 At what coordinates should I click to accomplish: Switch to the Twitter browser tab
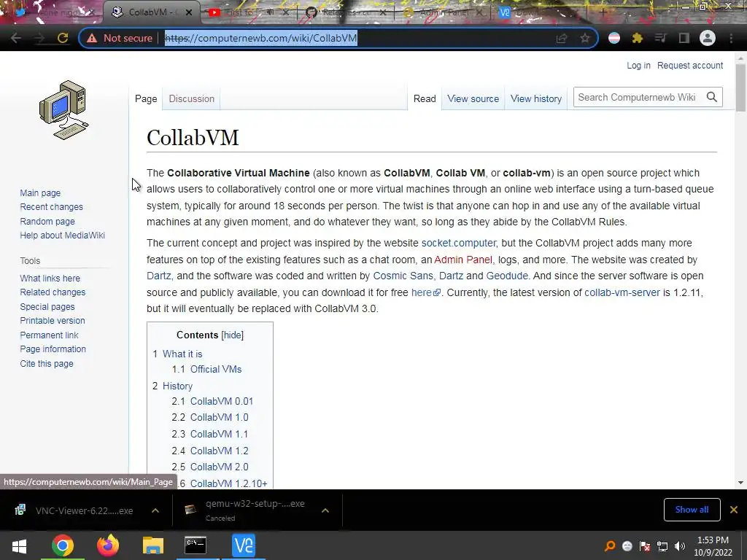(53, 12)
